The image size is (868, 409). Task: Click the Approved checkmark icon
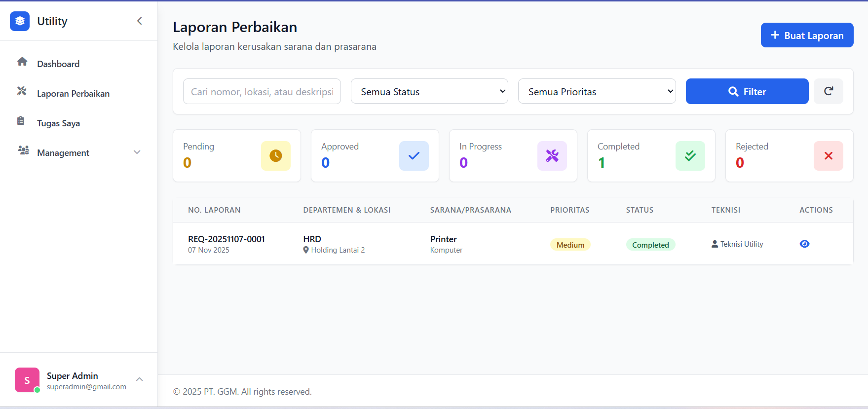(x=414, y=156)
